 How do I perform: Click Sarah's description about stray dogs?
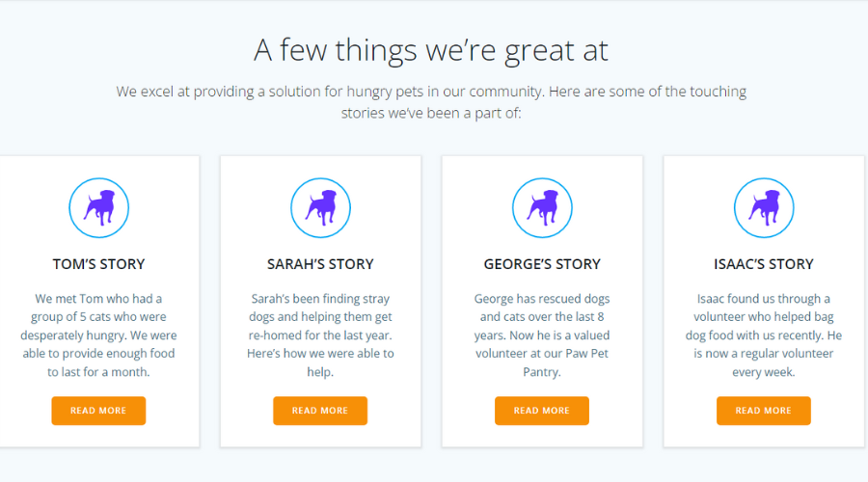pyautogui.click(x=320, y=335)
